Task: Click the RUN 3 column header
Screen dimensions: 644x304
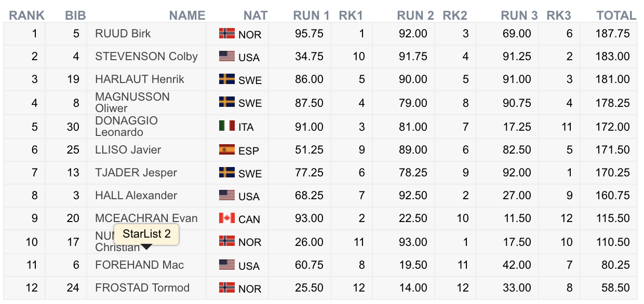Action: (519, 16)
